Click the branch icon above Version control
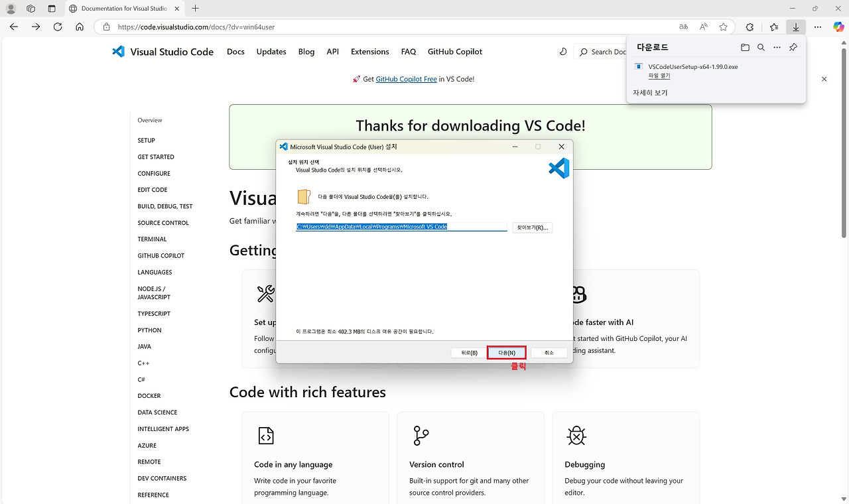 coord(421,436)
